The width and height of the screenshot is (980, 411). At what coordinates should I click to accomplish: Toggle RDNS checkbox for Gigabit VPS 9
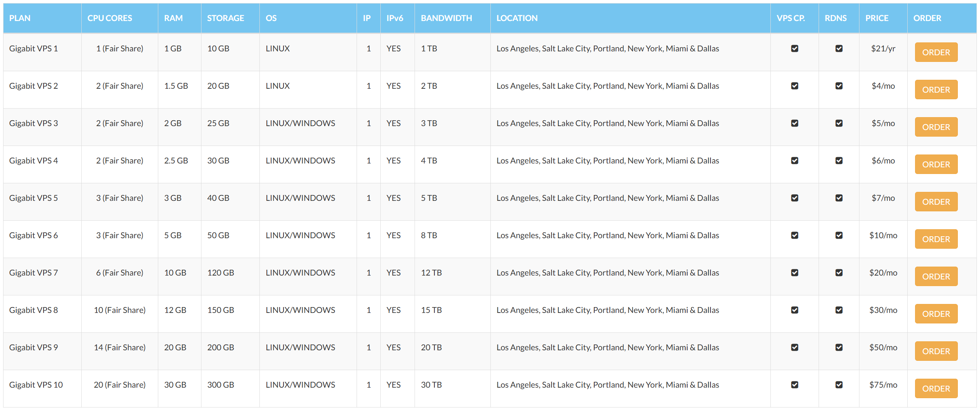[x=839, y=347]
